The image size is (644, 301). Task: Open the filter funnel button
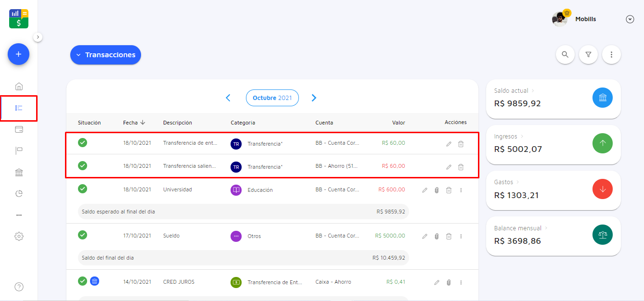click(588, 55)
